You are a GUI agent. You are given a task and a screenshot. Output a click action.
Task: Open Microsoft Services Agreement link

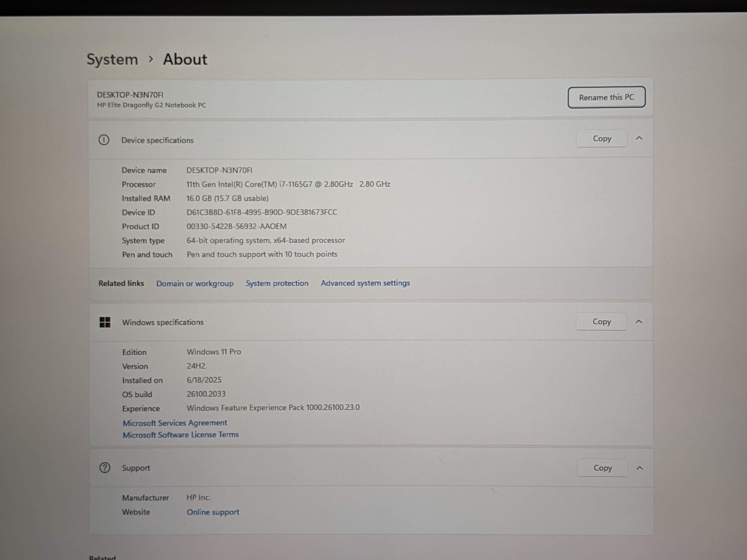pyautogui.click(x=175, y=423)
